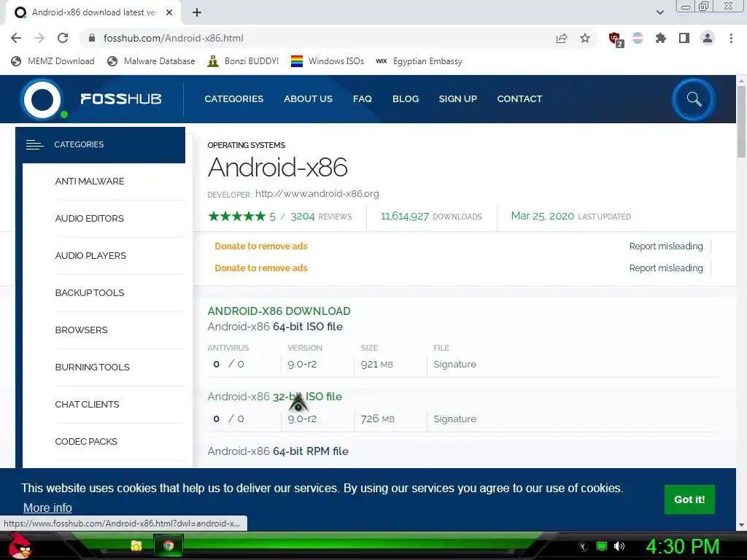Open the developer link android-x86.org
The height and width of the screenshot is (560, 747).
317,194
